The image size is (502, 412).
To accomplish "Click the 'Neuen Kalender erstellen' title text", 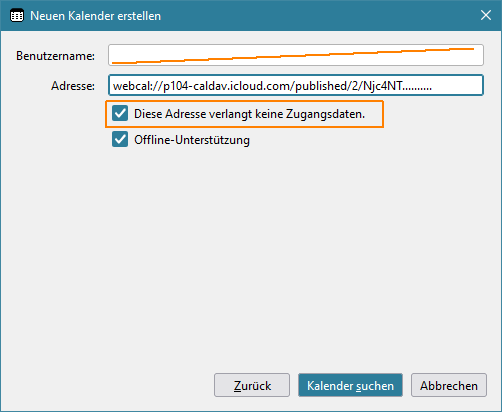I will 95,16.
